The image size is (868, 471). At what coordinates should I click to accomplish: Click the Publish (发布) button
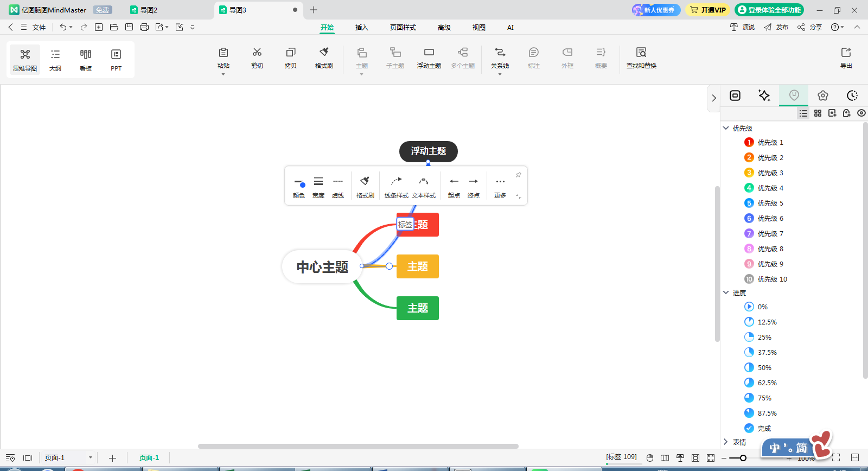(x=776, y=27)
